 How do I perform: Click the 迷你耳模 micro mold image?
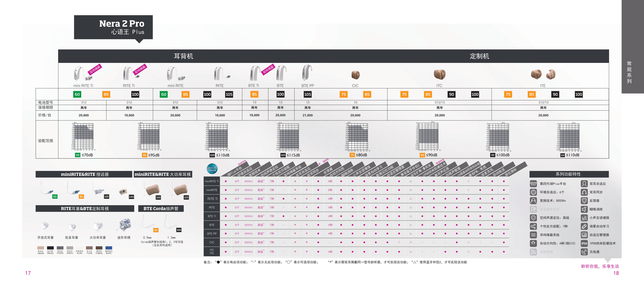pos(124,224)
